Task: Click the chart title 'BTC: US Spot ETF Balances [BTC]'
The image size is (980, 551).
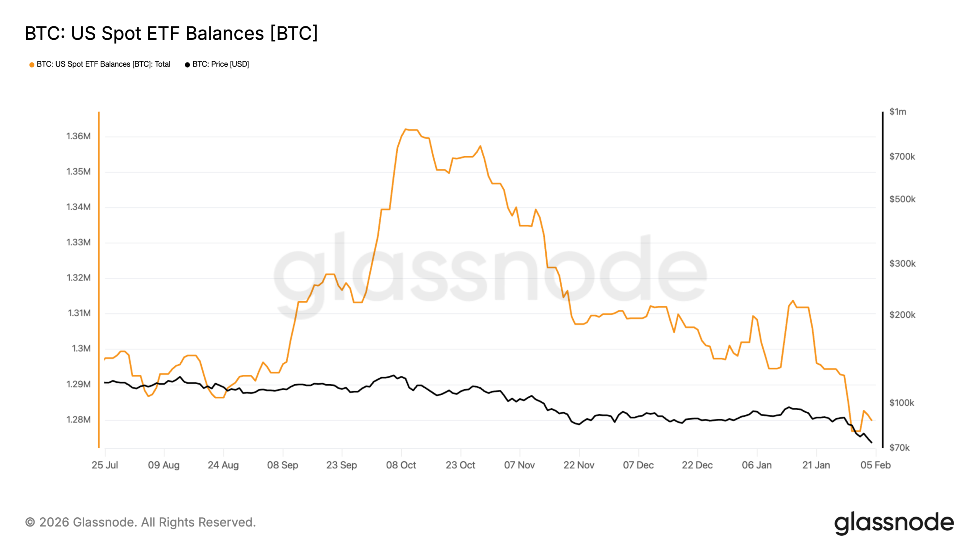Action: click(171, 33)
